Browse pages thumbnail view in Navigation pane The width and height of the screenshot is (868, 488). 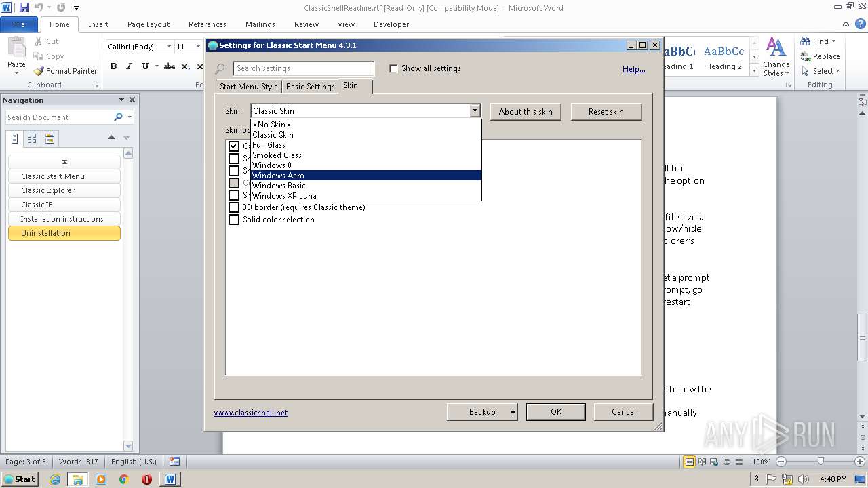pos(32,138)
